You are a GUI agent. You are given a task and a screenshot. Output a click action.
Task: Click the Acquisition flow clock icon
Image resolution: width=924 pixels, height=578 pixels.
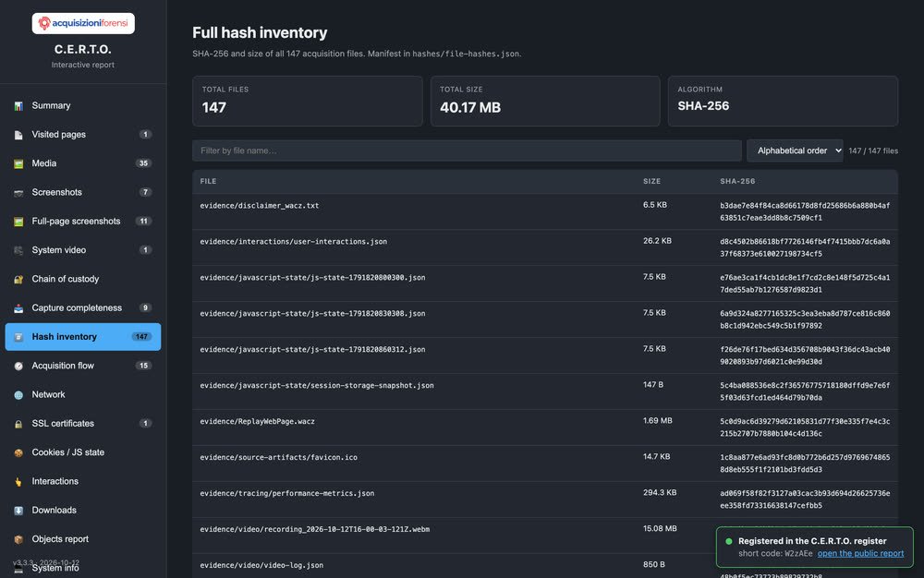point(18,366)
